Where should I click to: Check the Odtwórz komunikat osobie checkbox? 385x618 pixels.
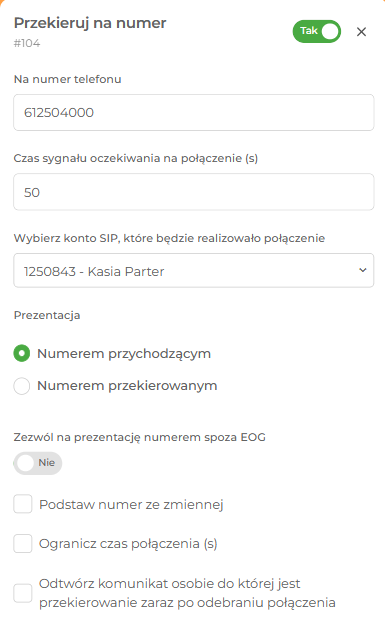pos(23,593)
